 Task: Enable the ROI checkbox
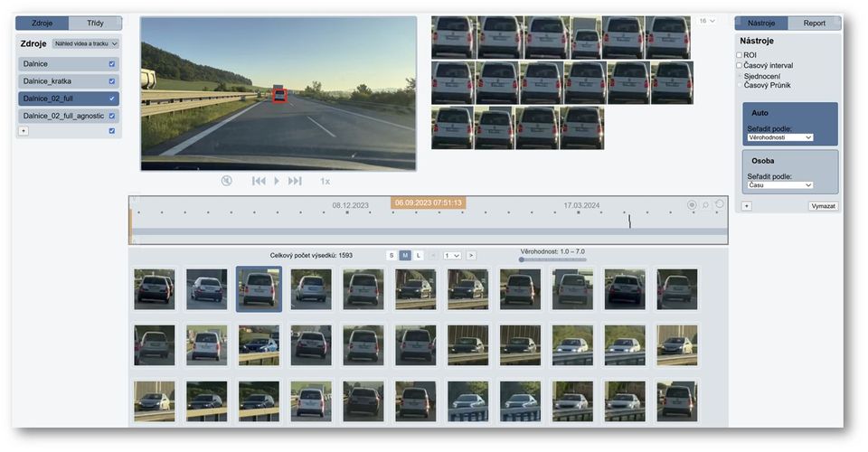[739, 55]
